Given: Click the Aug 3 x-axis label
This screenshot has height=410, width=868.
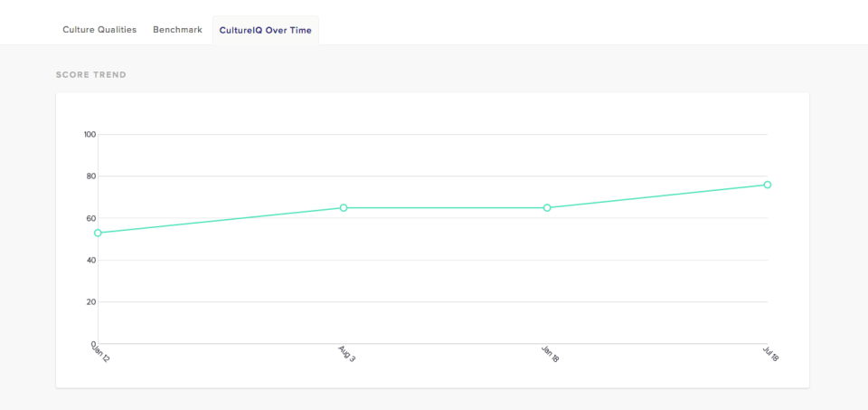Looking at the screenshot, I should [x=346, y=353].
